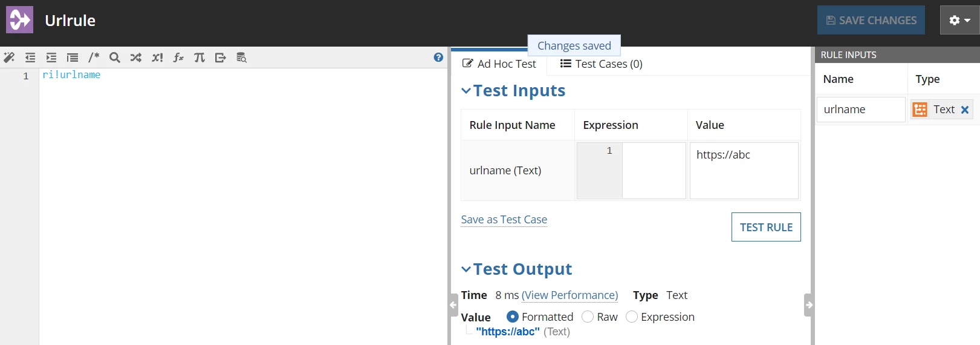Click the Value field containing https://abc

point(744,171)
